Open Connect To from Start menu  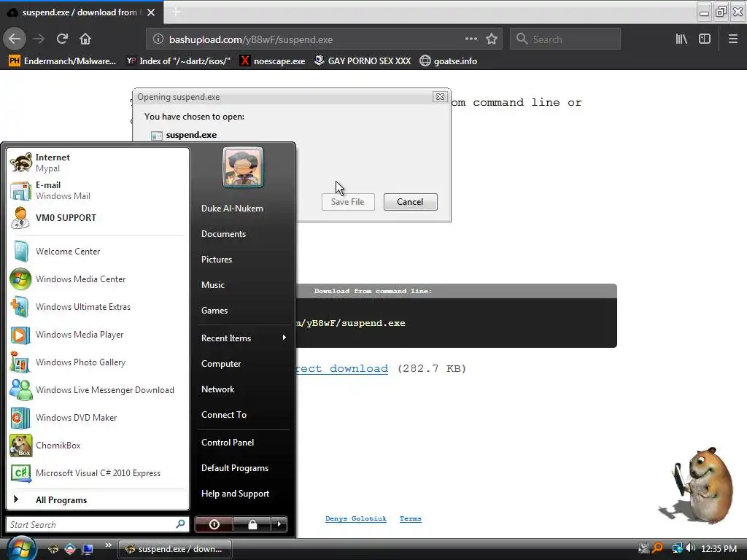click(243, 415)
